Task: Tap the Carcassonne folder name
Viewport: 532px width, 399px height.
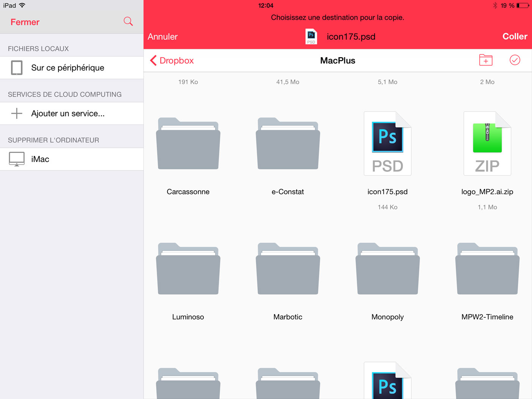Action: (x=188, y=192)
